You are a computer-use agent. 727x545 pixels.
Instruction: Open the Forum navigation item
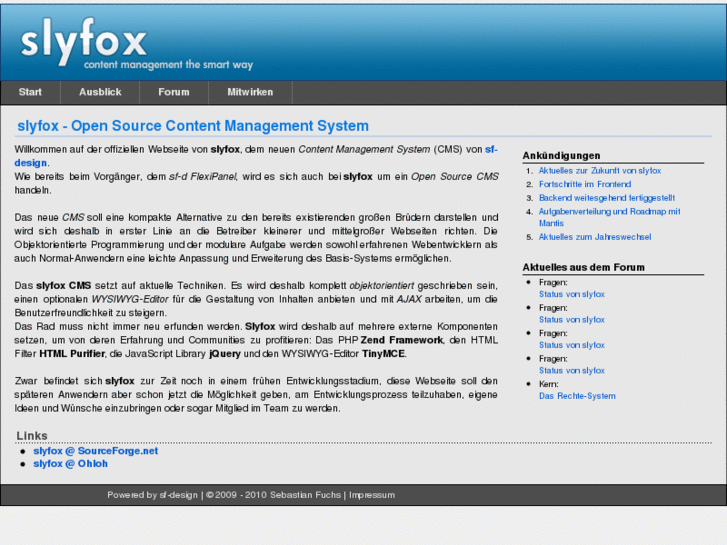point(174,92)
